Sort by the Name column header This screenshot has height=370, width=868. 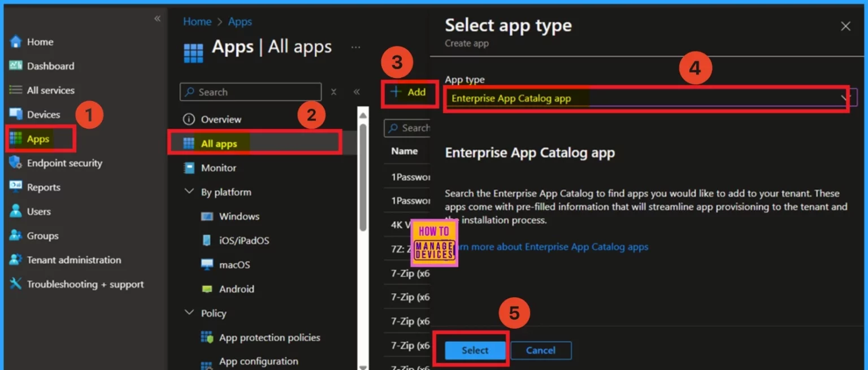coord(405,151)
